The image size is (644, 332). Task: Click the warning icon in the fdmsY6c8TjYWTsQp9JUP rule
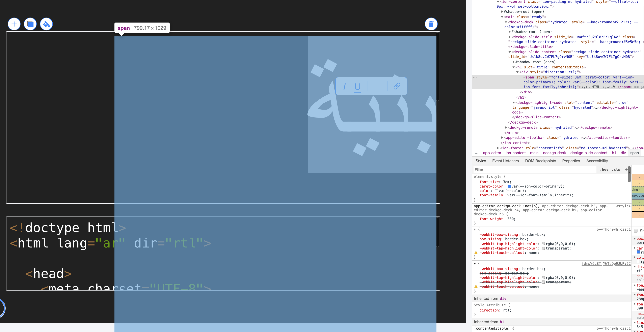point(476,287)
